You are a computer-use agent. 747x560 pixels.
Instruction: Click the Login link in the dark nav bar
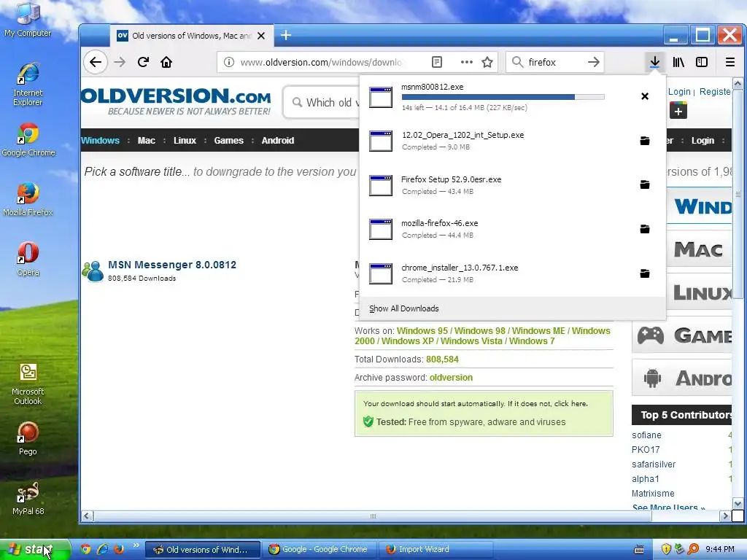(x=703, y=141)
